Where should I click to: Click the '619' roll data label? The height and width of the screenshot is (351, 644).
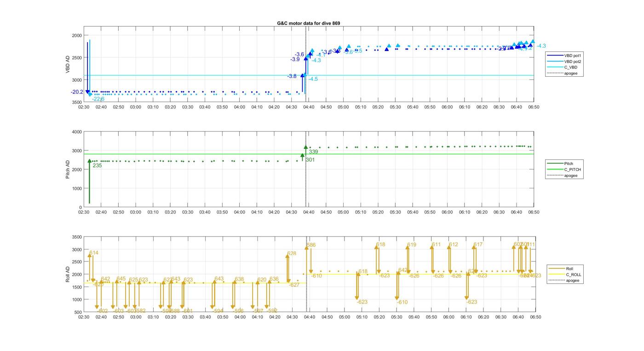412,245
